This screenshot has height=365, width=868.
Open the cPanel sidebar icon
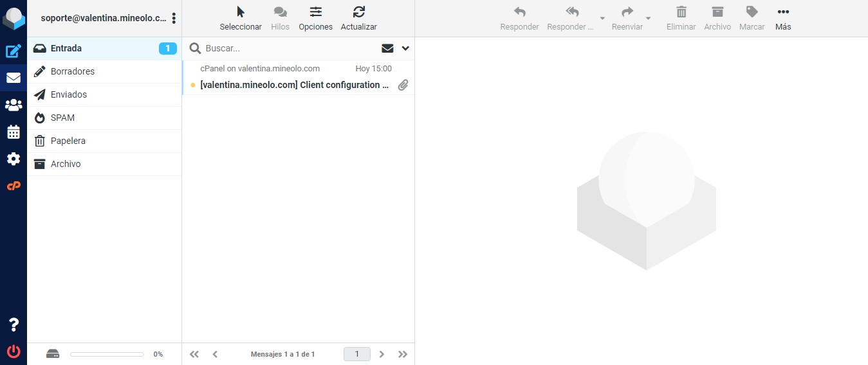point(14,186)
